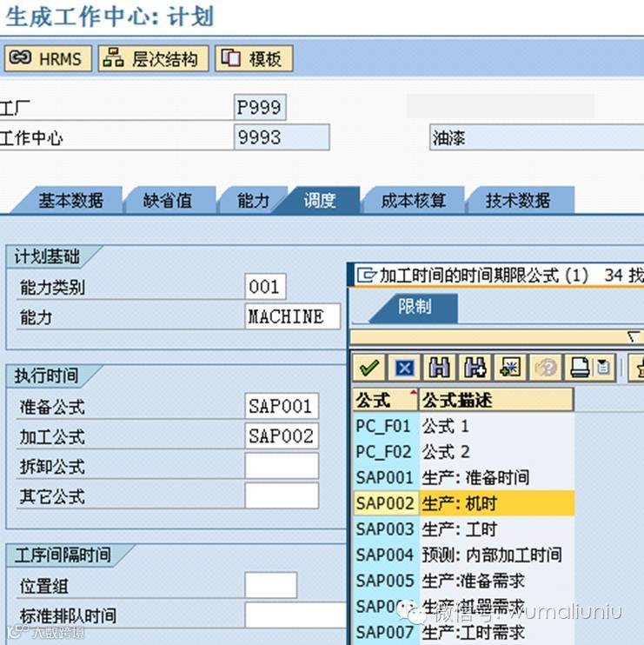The height and width of the screenshot is (645, 644).
Task: Click the 能力类别 field 001
Action: pyautogui.click(x=265, y=287)
